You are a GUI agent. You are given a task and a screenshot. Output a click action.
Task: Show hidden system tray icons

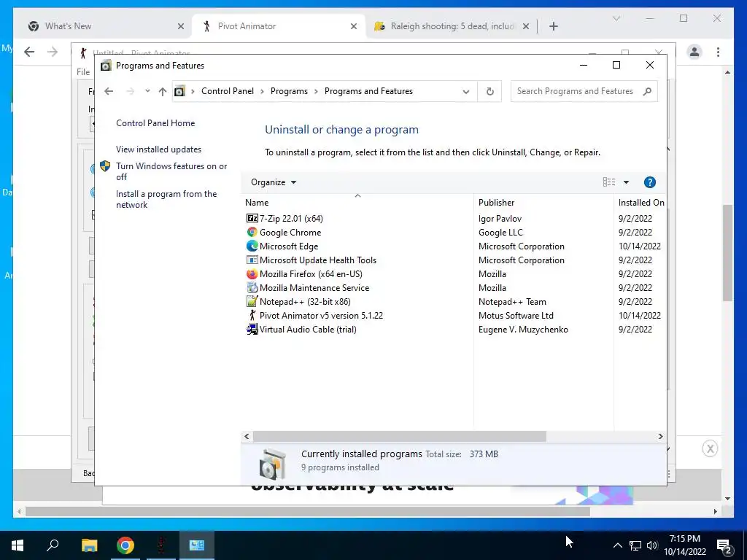click(x=617, y=545)
